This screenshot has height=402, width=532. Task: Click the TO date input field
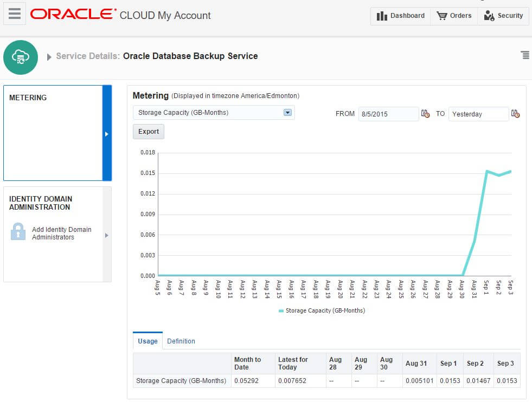click(x=477, y=114)
